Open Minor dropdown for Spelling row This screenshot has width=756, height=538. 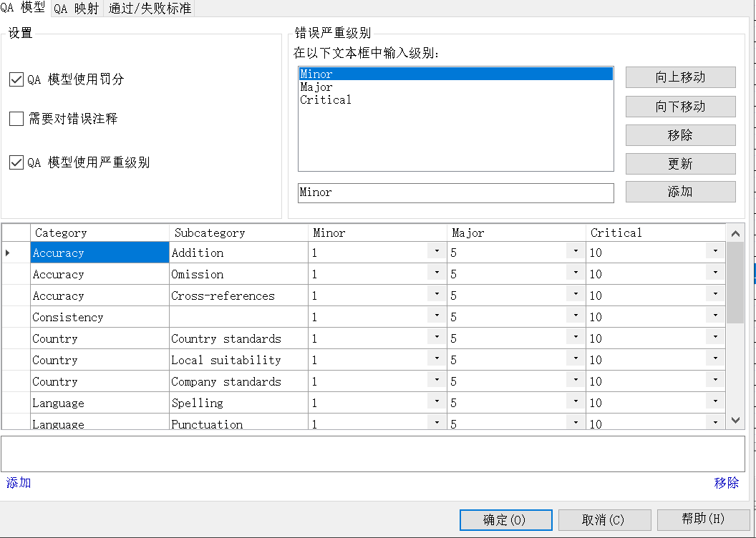tap(437, 401)
